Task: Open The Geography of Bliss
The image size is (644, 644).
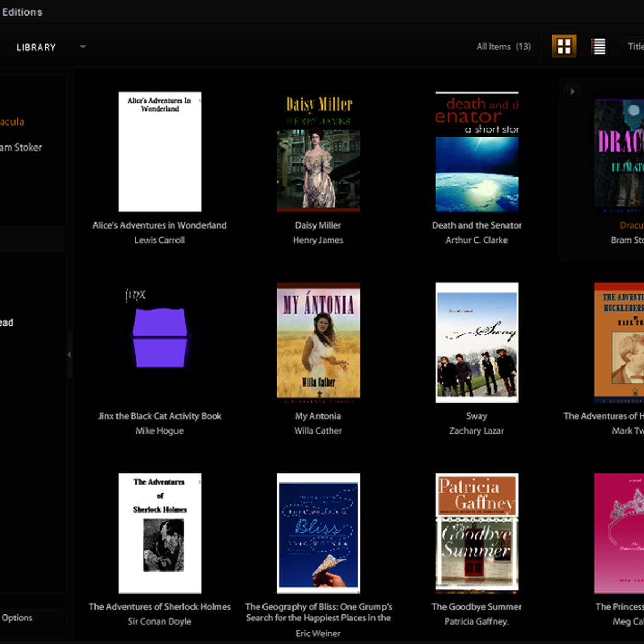Action: tap(318, 532)
